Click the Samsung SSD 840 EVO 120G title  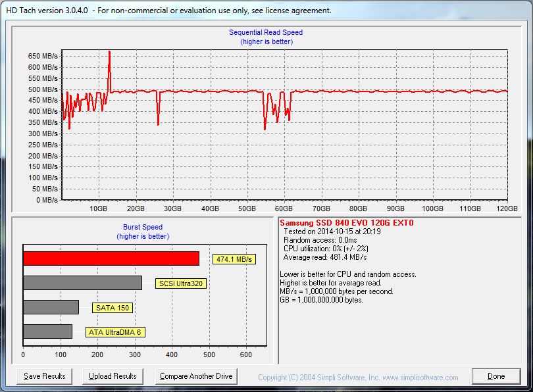click(x=347, y=223)
